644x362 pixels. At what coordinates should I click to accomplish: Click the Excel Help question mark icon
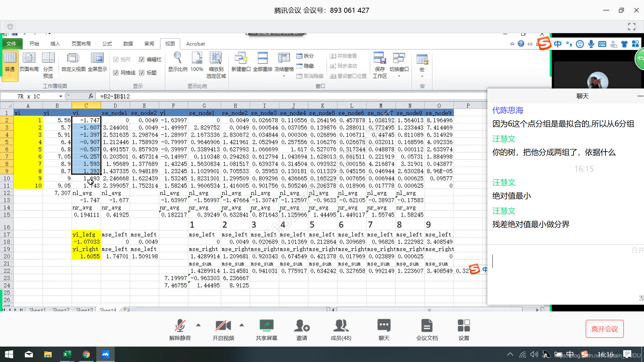pyautogui.click(x=521, y=44)
